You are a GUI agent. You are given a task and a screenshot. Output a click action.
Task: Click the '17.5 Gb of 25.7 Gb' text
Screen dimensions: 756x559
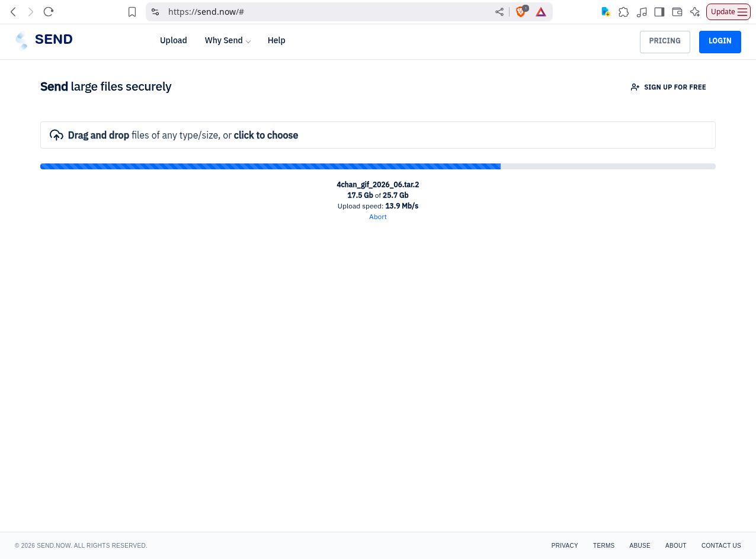(378, 195)
